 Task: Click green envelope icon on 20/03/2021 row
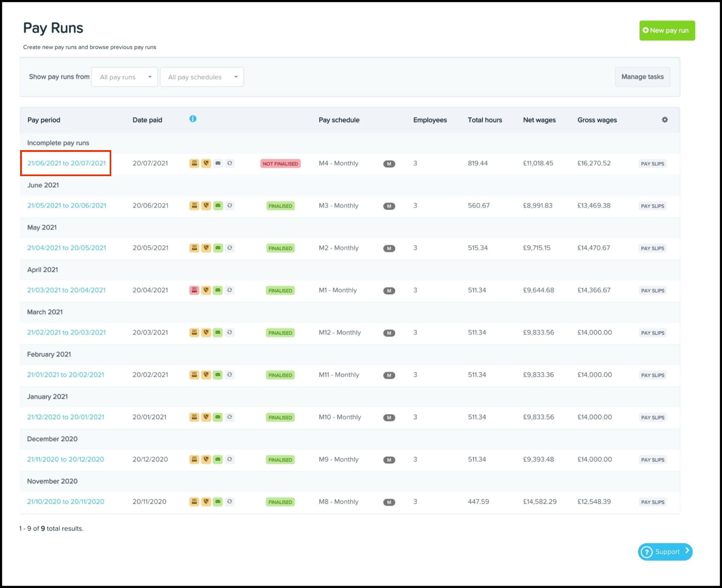coord(218,332)
